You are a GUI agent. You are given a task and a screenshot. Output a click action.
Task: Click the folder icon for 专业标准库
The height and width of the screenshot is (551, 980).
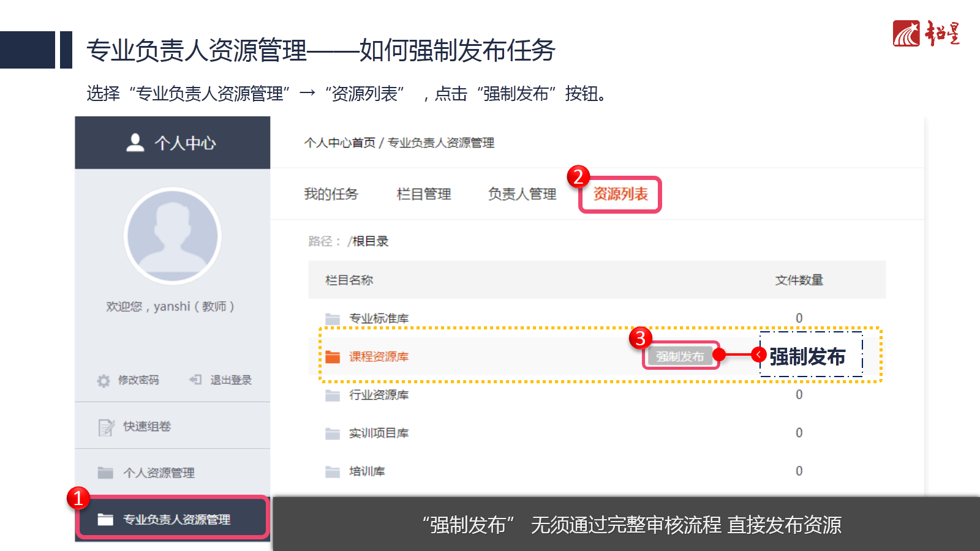click(333, 318)
